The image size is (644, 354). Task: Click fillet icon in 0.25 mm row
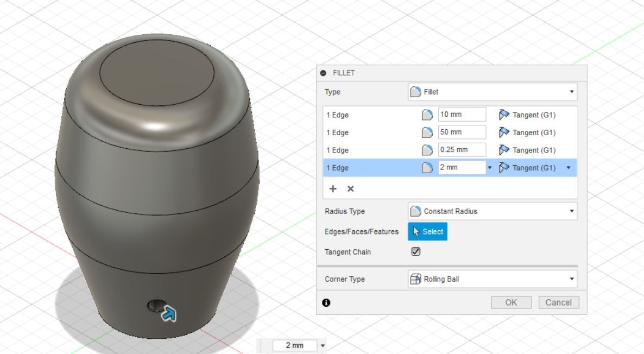point(427,150)
